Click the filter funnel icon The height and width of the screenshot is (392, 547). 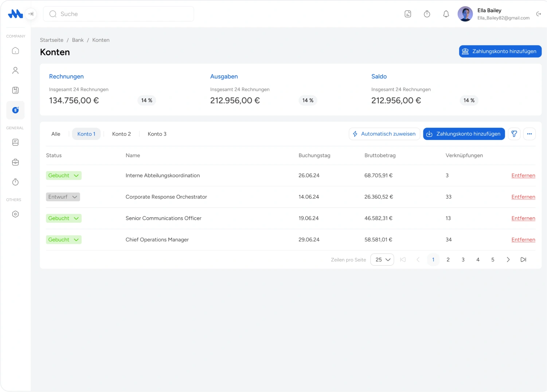514,134
